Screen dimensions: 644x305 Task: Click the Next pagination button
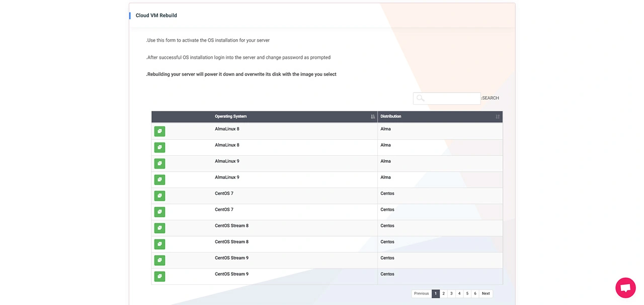tap(486, 293)
